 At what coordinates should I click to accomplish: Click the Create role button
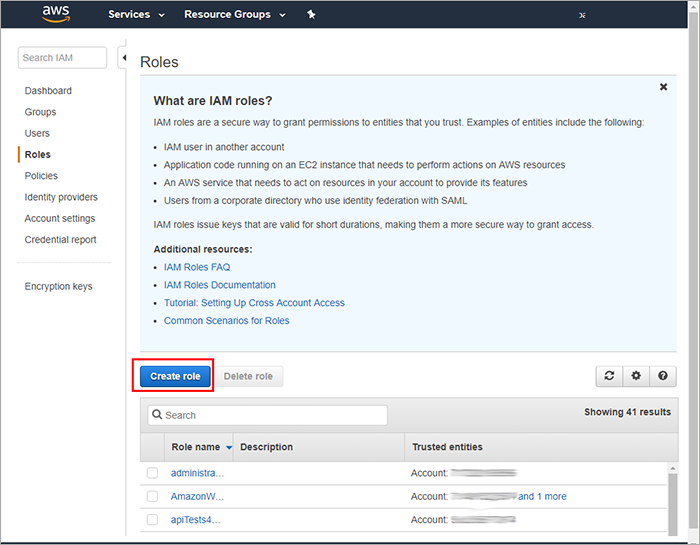(x=175, y=376)
